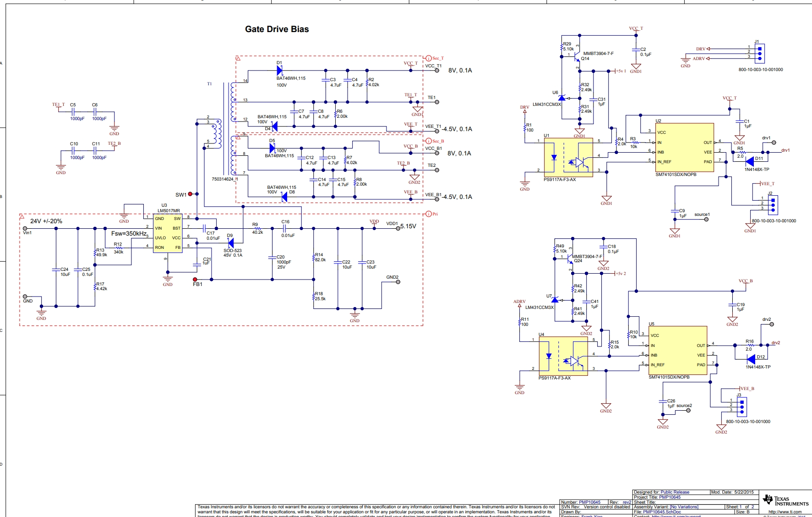The width and height of the screenshot is (812, 517).
Task: Click the red FB1 test point
Action: point(195,279)
